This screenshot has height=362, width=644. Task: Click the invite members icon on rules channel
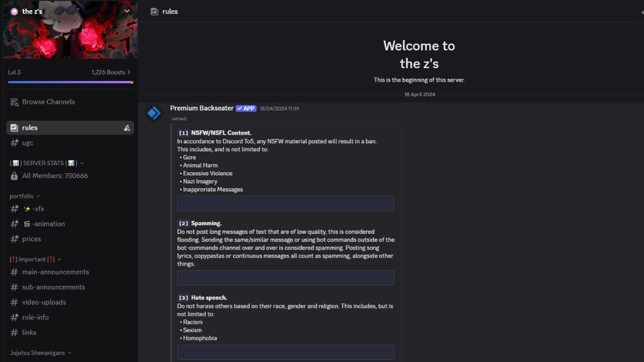(127, 128)
